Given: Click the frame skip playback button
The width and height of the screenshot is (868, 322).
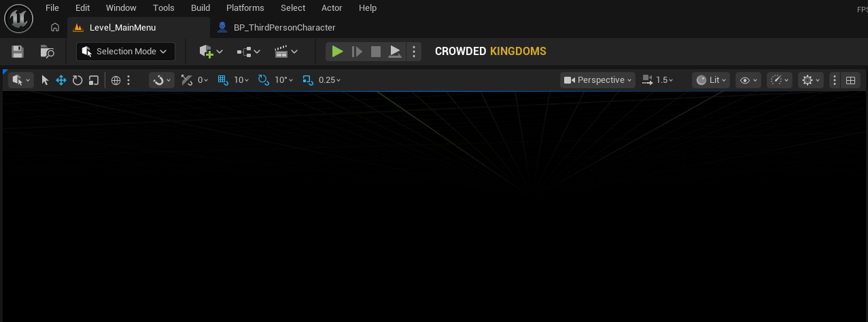Looking at the screenshot, I should click(x=357, y=52).
